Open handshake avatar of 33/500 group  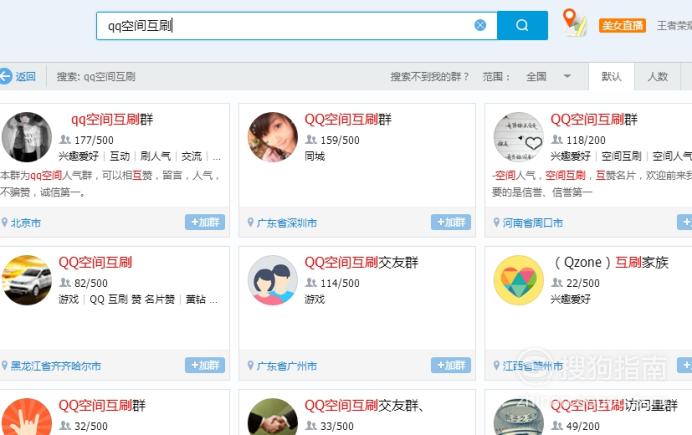click(273, 417)
